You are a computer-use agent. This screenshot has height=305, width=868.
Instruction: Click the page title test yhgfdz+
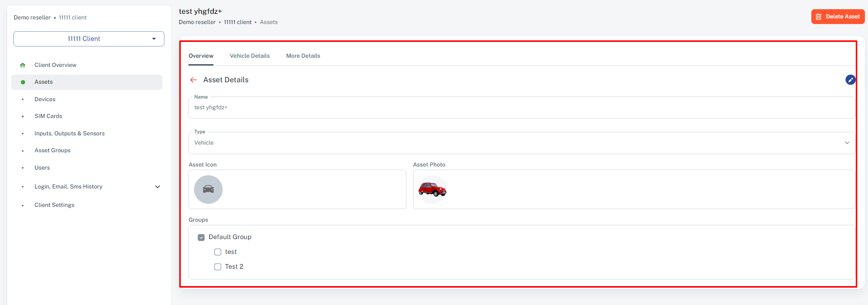(200, 11)
